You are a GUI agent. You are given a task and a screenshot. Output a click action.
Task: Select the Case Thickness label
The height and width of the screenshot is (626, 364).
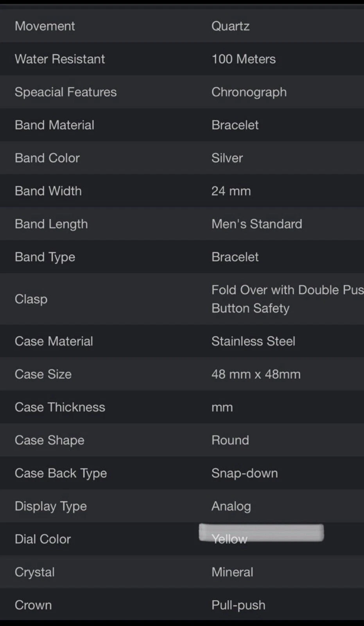coord(60,407)
